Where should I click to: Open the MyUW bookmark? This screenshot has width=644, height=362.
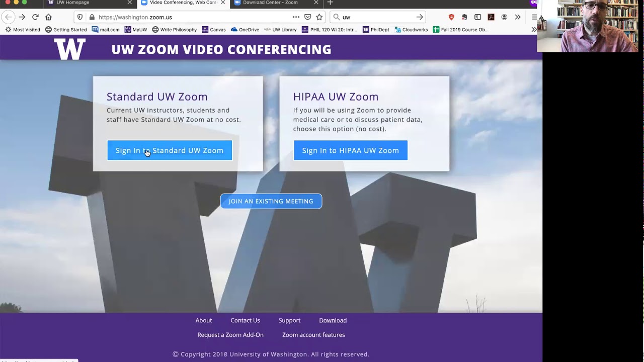pyautogui.click(x=136, y=30)
